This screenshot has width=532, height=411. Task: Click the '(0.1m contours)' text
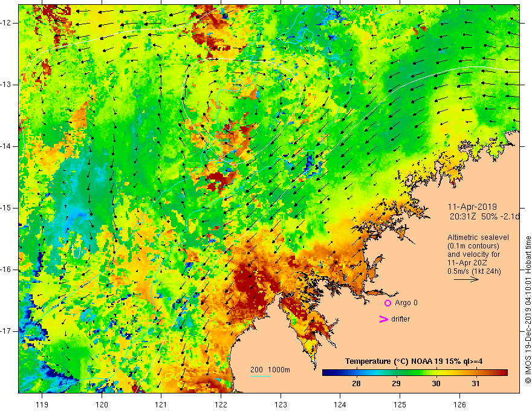tap(473, 246)
